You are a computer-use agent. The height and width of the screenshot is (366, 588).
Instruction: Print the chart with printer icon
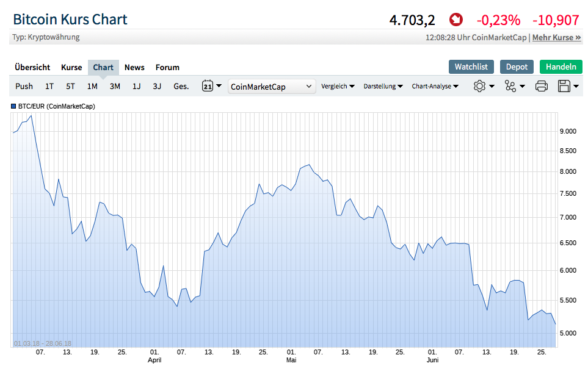(541, 86)
